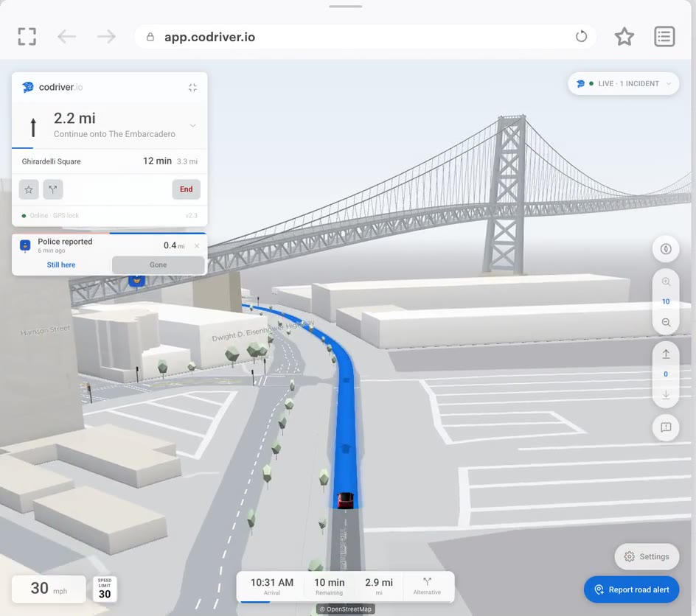Image resolution: width=696 pixels, height=616 pixels.
Task: Go forward with the browser forward arrow
Action: (x=106, y=36)
